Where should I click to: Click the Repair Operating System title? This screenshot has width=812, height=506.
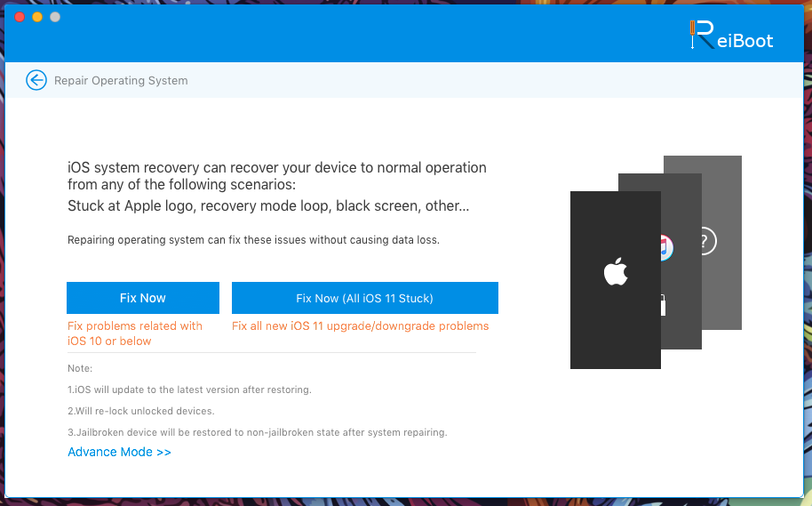pos(121,80)
